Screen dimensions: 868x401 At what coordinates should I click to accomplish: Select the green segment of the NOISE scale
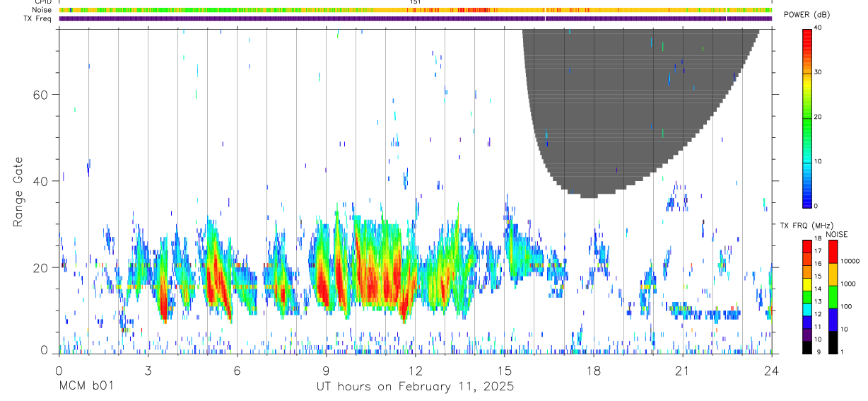click(x=833, y=296)
